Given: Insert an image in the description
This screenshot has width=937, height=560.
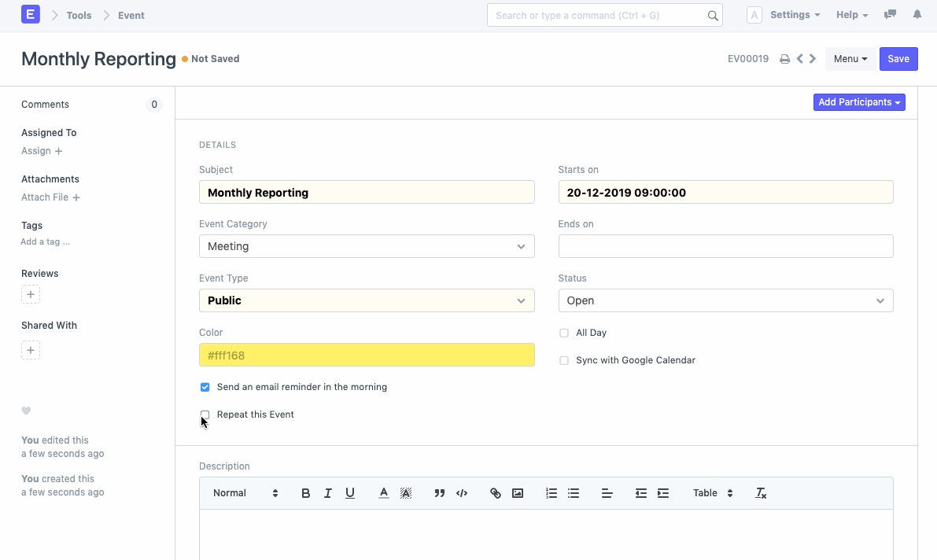Looking at the screenshot, I should [x=518, y=493].
